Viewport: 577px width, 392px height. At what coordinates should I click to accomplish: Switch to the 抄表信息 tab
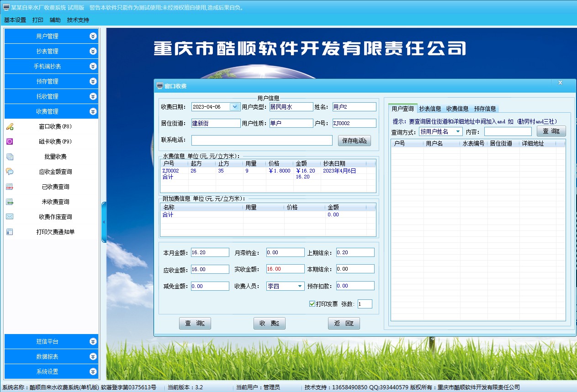click(430, 109)
